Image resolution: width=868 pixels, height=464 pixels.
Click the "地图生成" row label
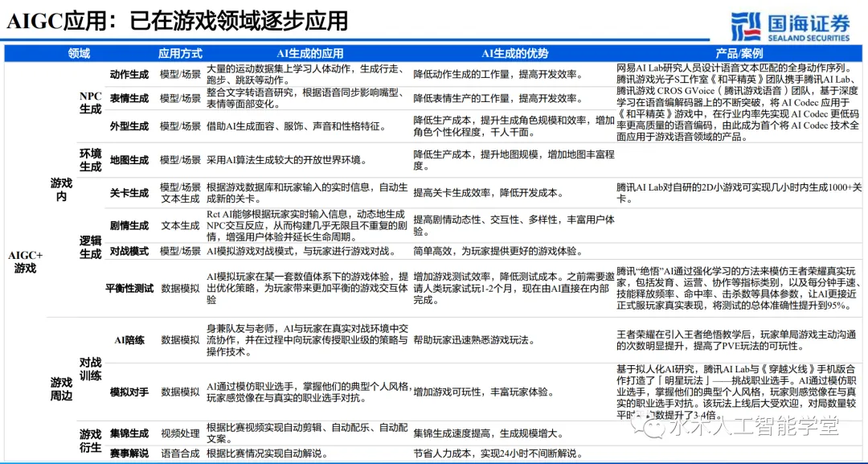tap(129, 160)
